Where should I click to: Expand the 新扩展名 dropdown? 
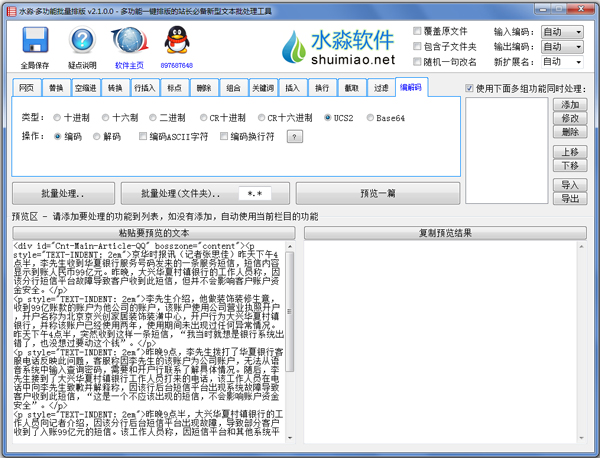click(562, 62)
